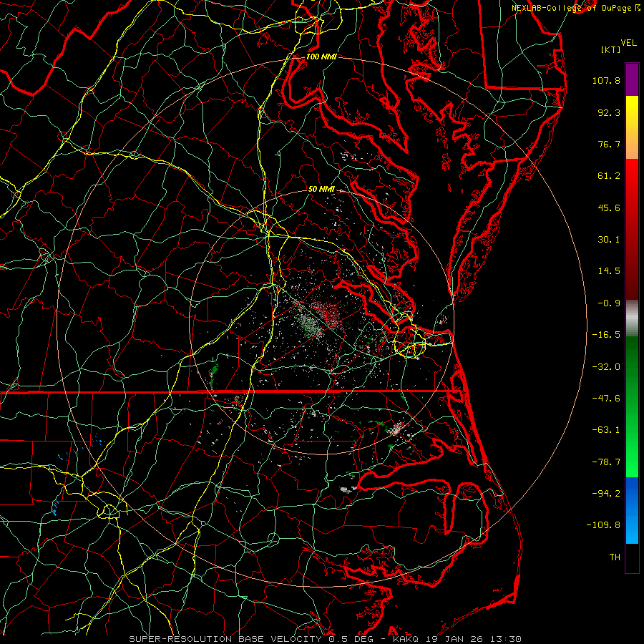This screenshot has width=644, height=644.
Task: Pick the purple segment of velocity color bar
Action: 632,79
